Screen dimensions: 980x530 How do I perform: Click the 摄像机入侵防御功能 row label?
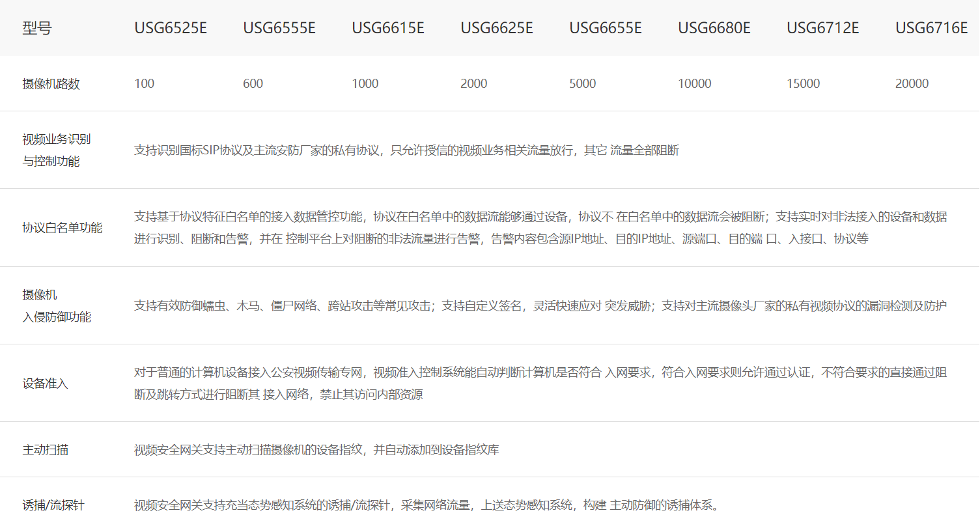click(56, 306)
